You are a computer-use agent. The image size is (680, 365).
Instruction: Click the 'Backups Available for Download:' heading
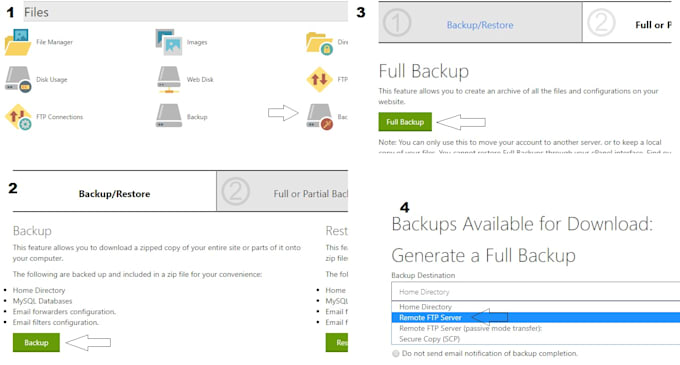[522, 224]
